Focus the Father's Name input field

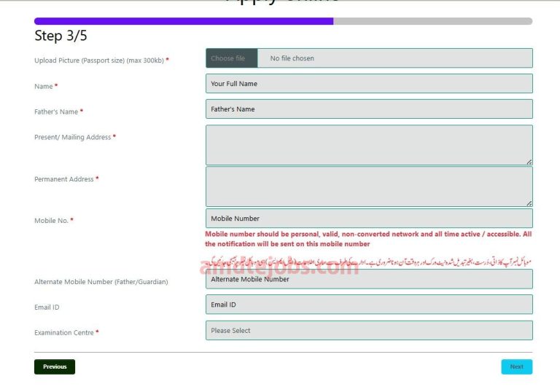pyautogui.click(x=369, y=109)
